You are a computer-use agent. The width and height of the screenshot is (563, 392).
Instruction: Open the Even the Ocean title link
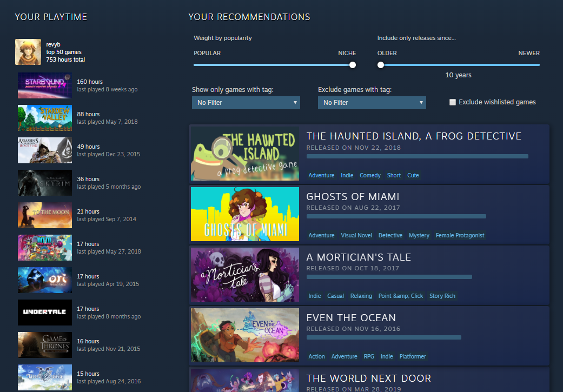point(351,318)
